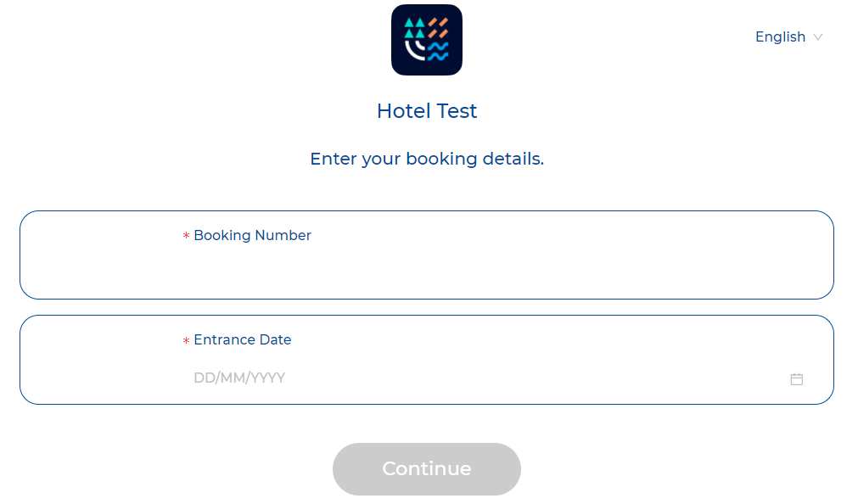Expand chevron arrow next to English
Viewport: 858px width, 504px height.
pos(817,37)
